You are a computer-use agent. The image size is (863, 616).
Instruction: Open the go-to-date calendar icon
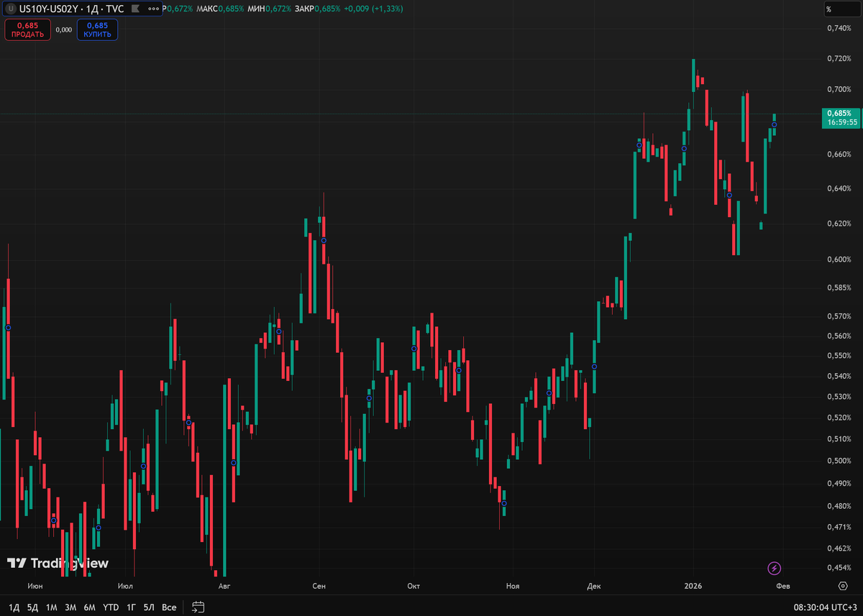click(198, 607)
